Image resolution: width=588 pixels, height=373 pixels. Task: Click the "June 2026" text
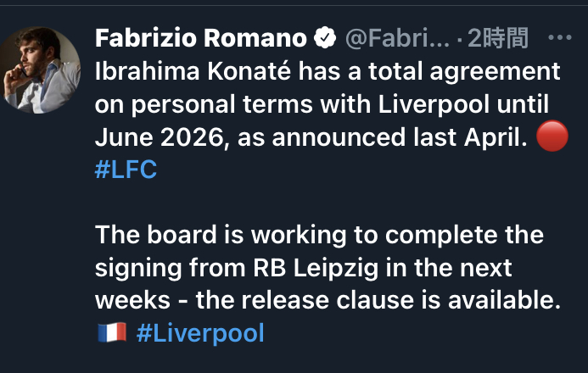click(157, 137)
